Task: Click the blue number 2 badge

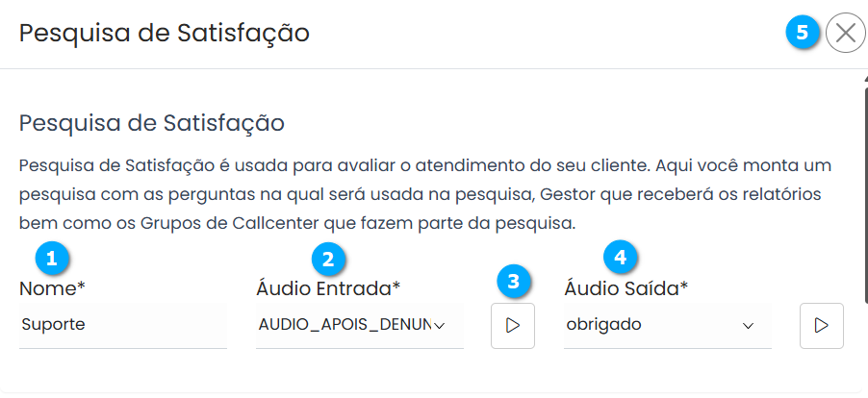Action: point(328,257)
